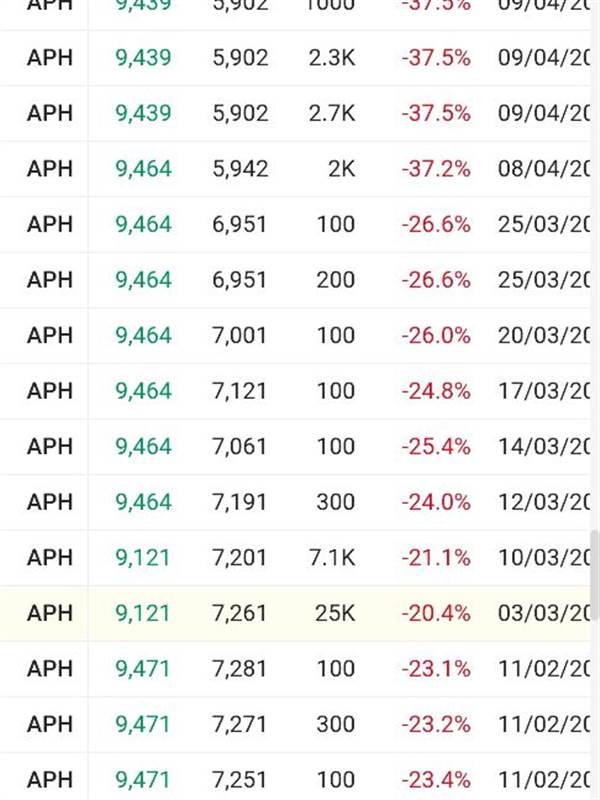Select the APH ticker in the 2.3K volume row

pos(49,58)
